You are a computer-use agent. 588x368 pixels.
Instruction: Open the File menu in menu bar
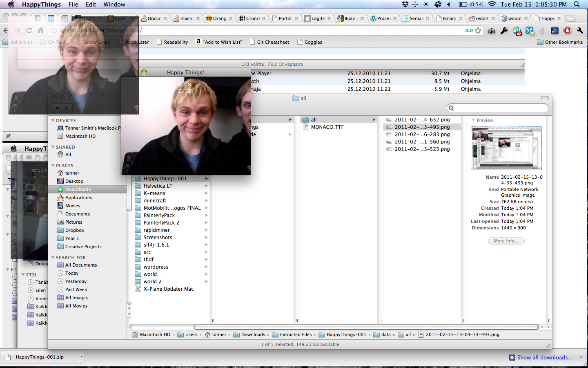click(73, 4)
